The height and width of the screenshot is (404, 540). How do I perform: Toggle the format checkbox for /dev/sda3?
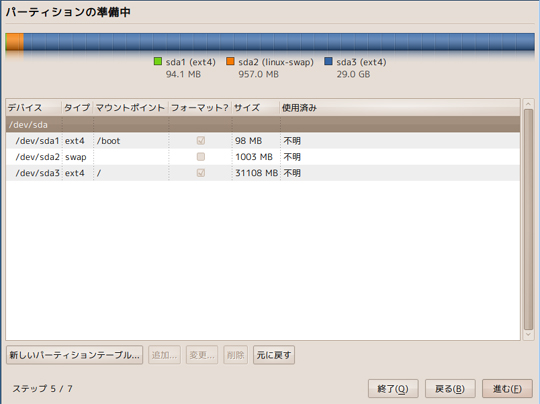point(201,173)
